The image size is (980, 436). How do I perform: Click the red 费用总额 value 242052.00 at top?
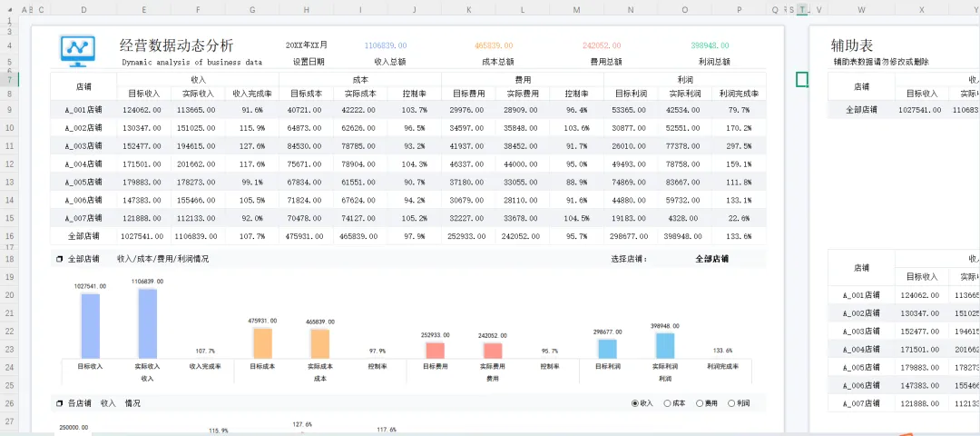pos(602,45)
